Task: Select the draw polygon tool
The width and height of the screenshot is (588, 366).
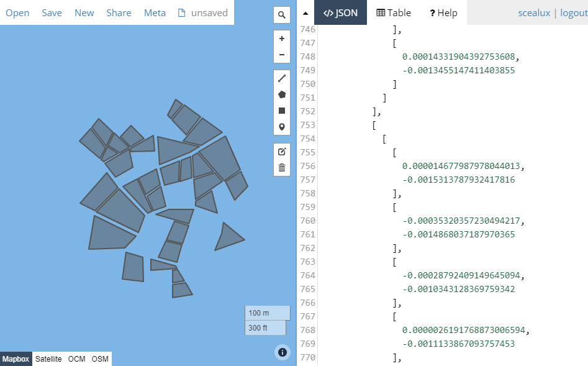Action: click(282, 94)
